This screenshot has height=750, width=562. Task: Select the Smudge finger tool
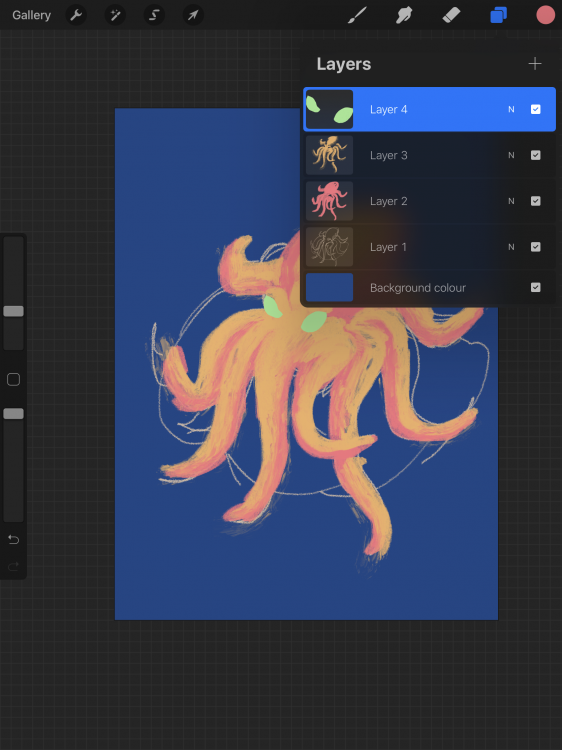(x=404, y=15)
